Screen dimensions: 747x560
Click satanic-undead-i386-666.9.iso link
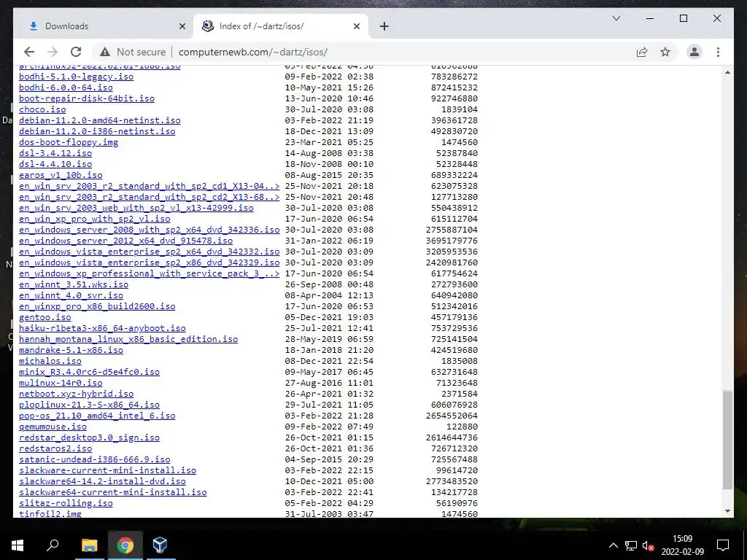pyautogui.click(x=94, y=460)
